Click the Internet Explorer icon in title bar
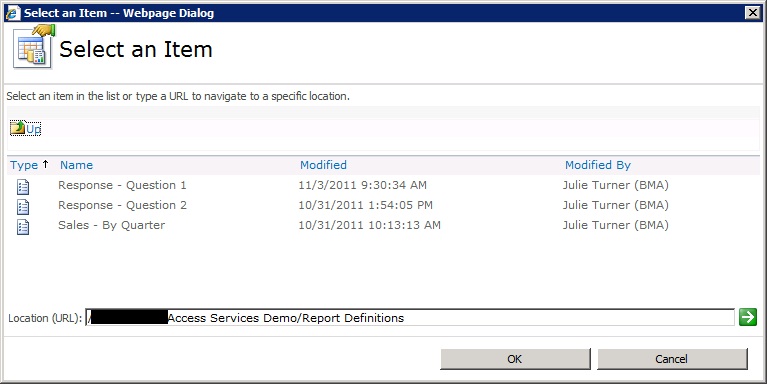The image size is (767, 384). 13,13
